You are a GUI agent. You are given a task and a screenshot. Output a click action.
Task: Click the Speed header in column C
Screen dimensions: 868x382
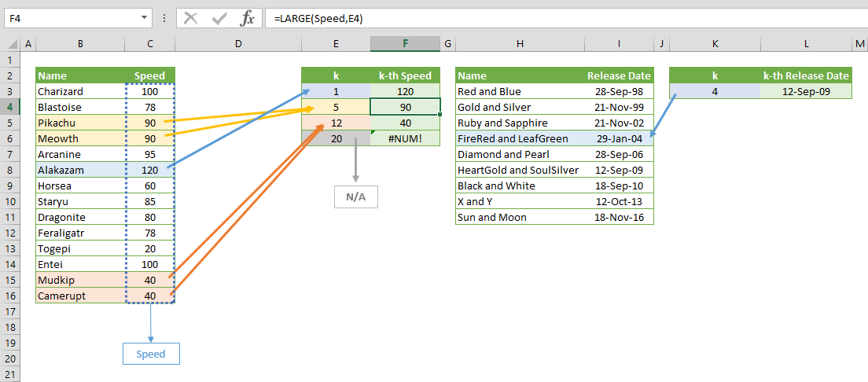(x=150, y=75)
